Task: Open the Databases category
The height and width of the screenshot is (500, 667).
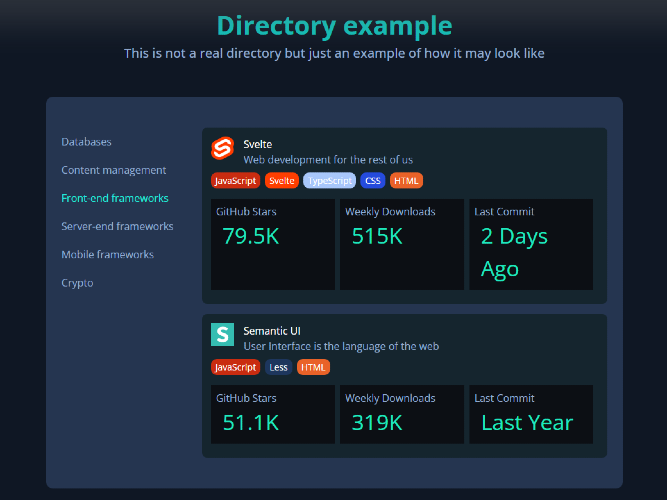Action: 86,142
